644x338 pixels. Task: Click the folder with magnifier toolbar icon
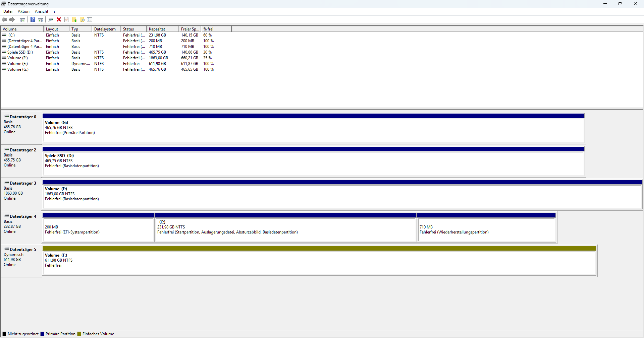(x=82, y=19)
